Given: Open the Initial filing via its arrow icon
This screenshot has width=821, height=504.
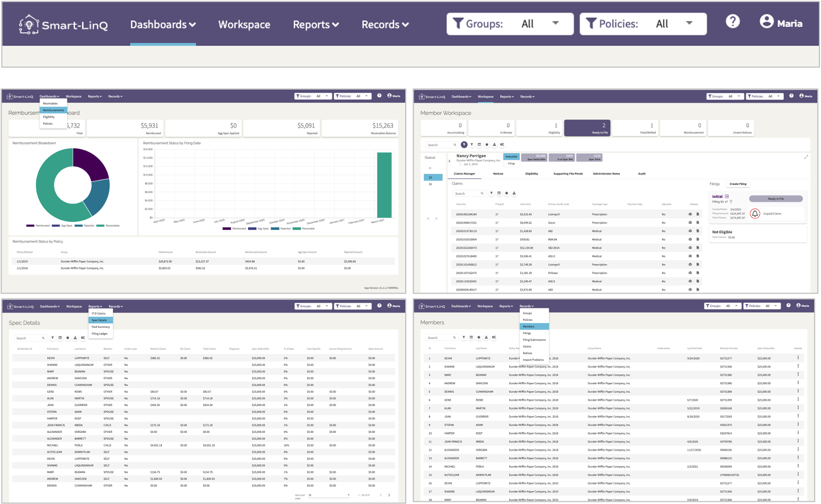Looking at the screenshot, I should click(x=727, y=196).
